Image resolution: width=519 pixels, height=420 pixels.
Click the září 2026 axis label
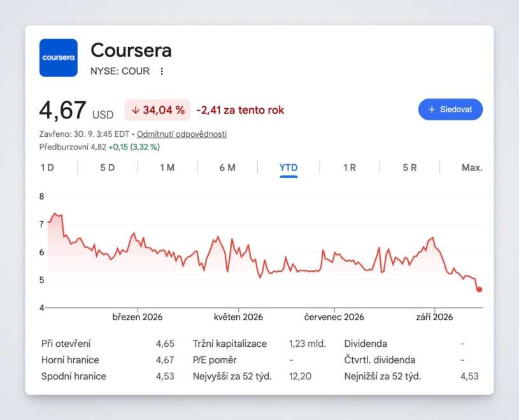[x=434, y=317]
